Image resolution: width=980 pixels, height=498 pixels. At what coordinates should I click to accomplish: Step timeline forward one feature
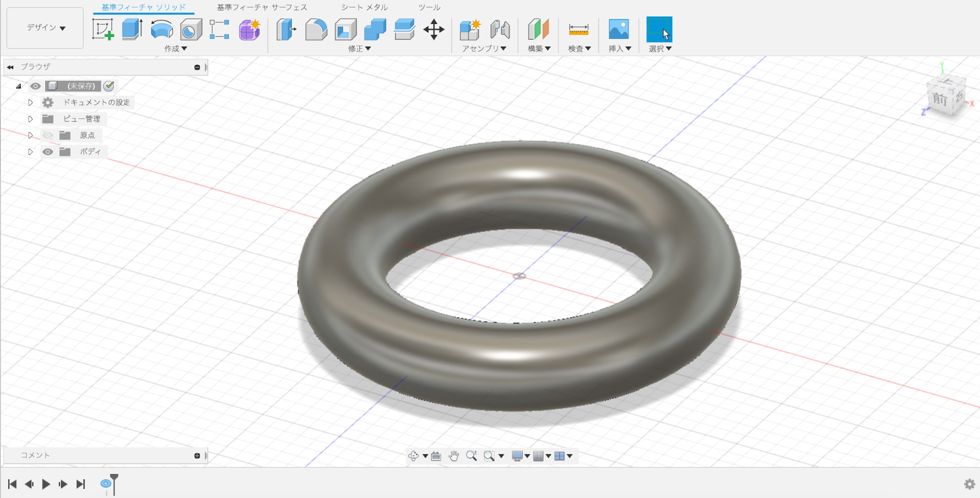click(63, 484)
